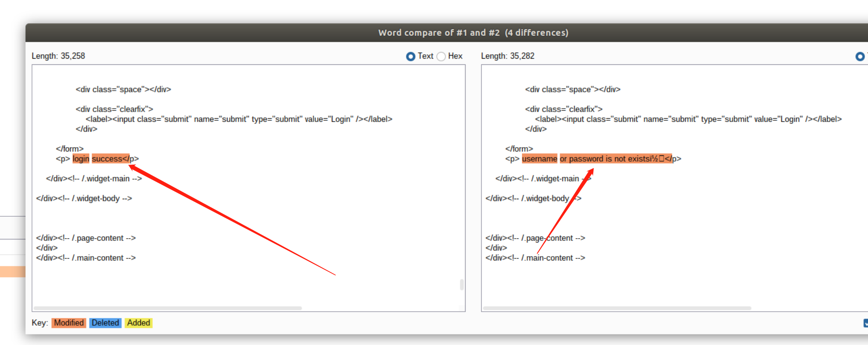Select the Hex radio button in left pane
Viewport: 868px width, 345px height.
tap(441, 56)
